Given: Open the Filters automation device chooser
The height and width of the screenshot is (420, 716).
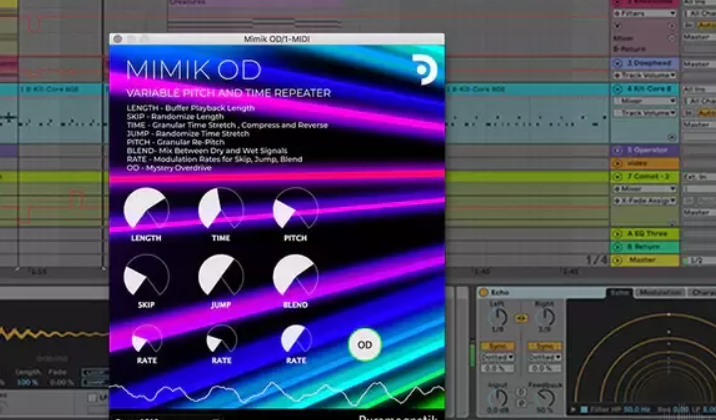Looking at the screenshot, I should (645, 14).
